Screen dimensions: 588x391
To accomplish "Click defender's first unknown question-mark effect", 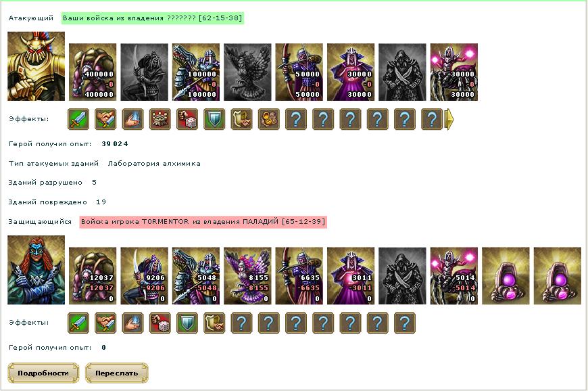I will tap(241, 323).
